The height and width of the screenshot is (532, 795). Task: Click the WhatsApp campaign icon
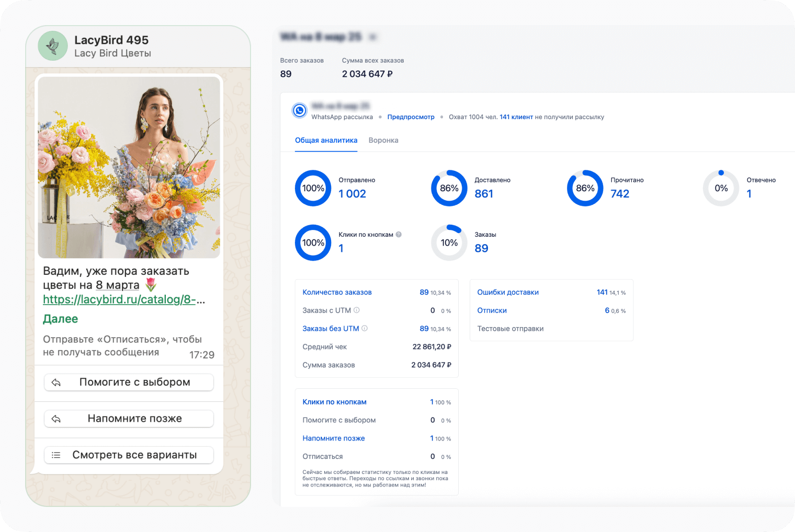pyautogui.click(x=299, y=110)
